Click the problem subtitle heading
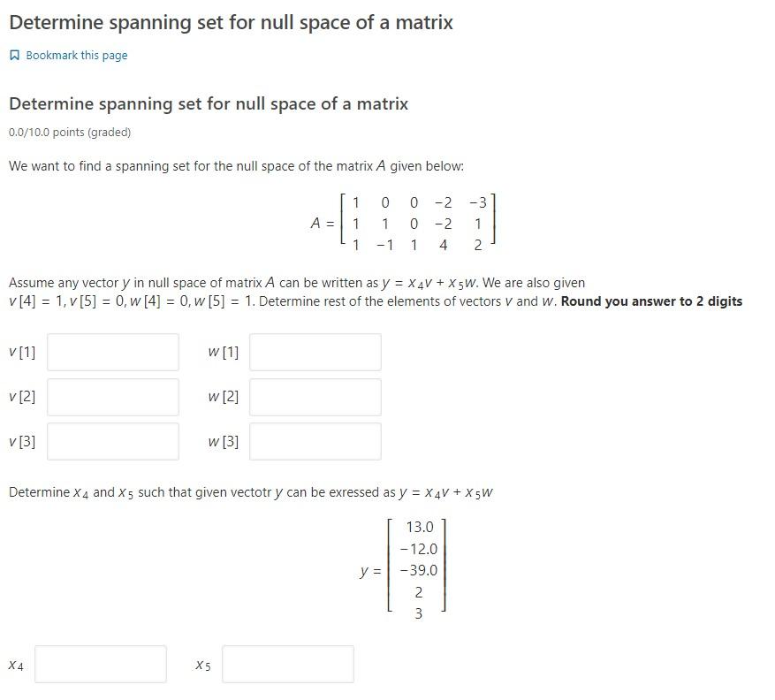 pos(208,103)
